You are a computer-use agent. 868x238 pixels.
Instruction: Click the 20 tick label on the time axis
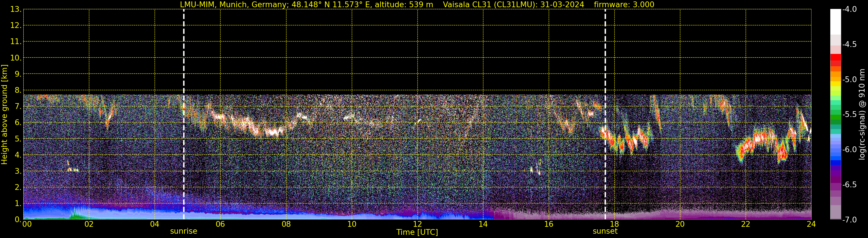[680, 224]
